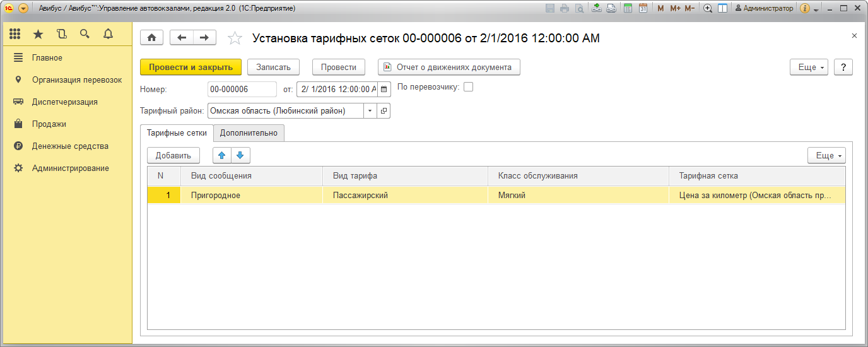Screen dimensions: 868x347
Task: Go to the home page button
Action: [151, 38]
